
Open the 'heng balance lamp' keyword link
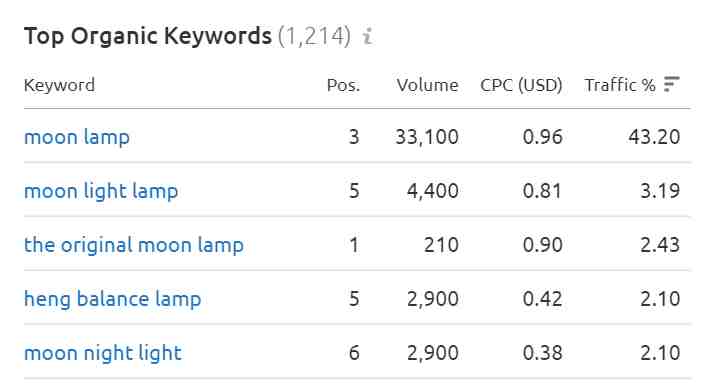tap(112, 299)
